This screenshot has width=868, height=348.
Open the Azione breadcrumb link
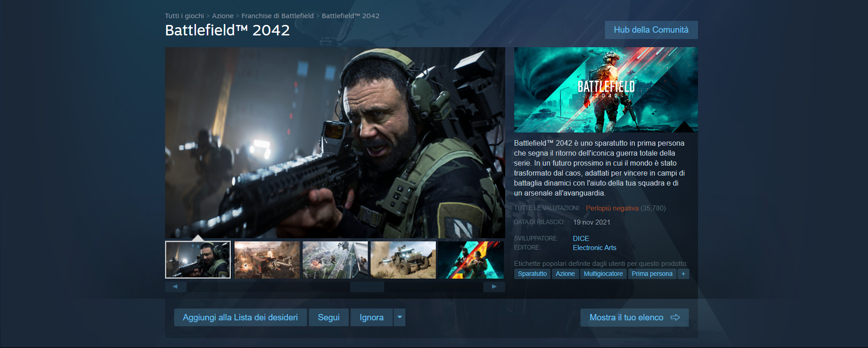[x=223, y=16]
